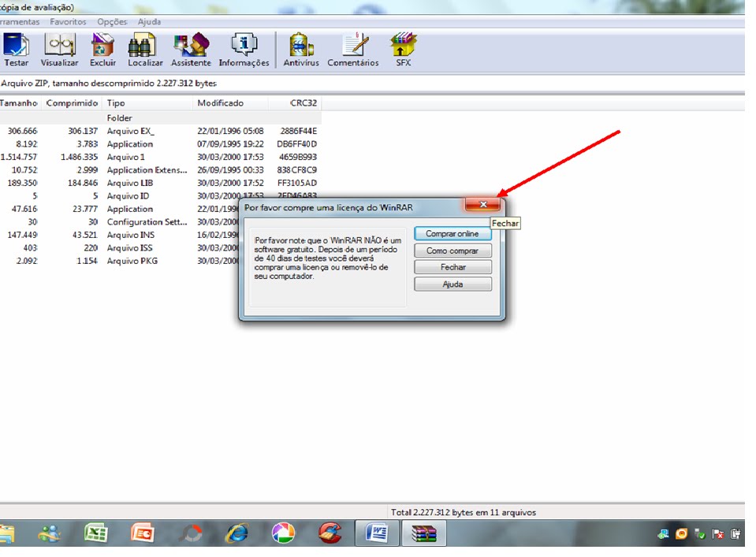
Task: Click CRC value DB6FF40D
Action: pos(296,144)
